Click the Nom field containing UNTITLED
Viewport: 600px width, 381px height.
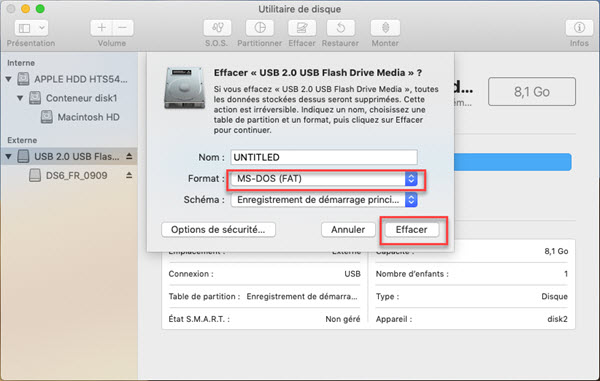(324, 157)
